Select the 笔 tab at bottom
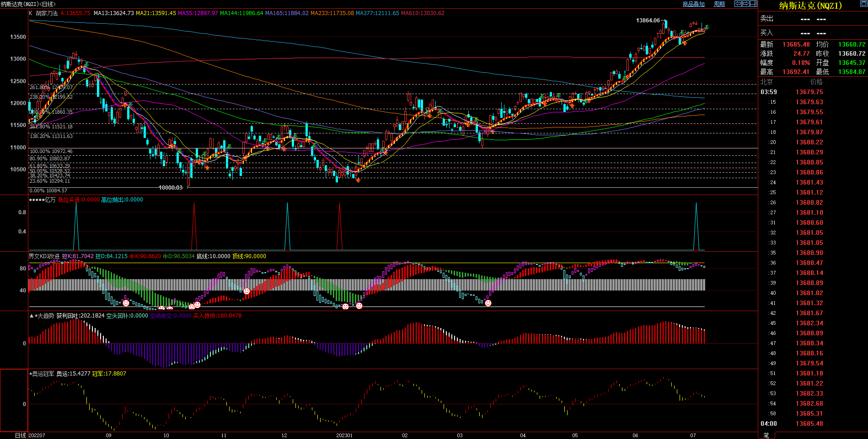Image resolution: width=868 pixels, height=439 pixels. tap(766, 435)
